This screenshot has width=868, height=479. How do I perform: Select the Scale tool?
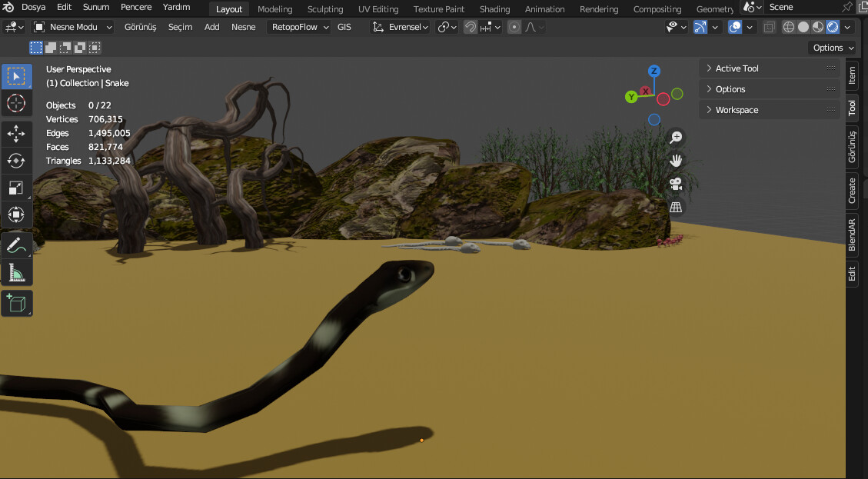coord(17,188)
